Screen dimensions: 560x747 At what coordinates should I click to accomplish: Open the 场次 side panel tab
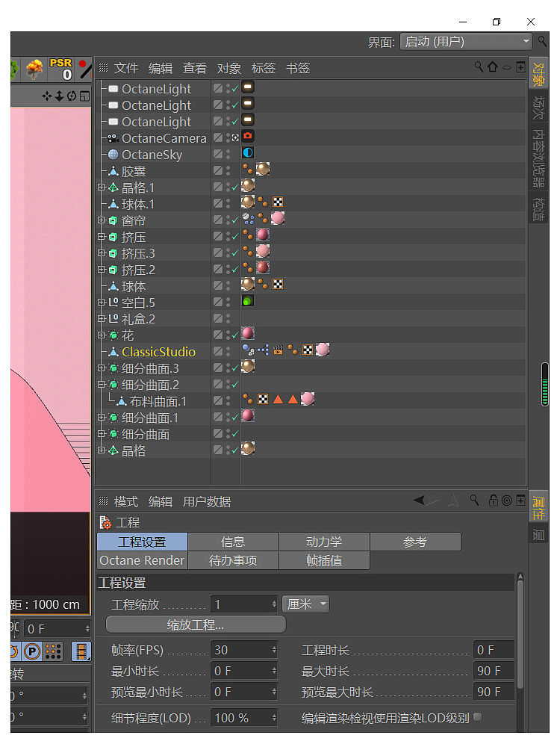(x=538, y=108)
